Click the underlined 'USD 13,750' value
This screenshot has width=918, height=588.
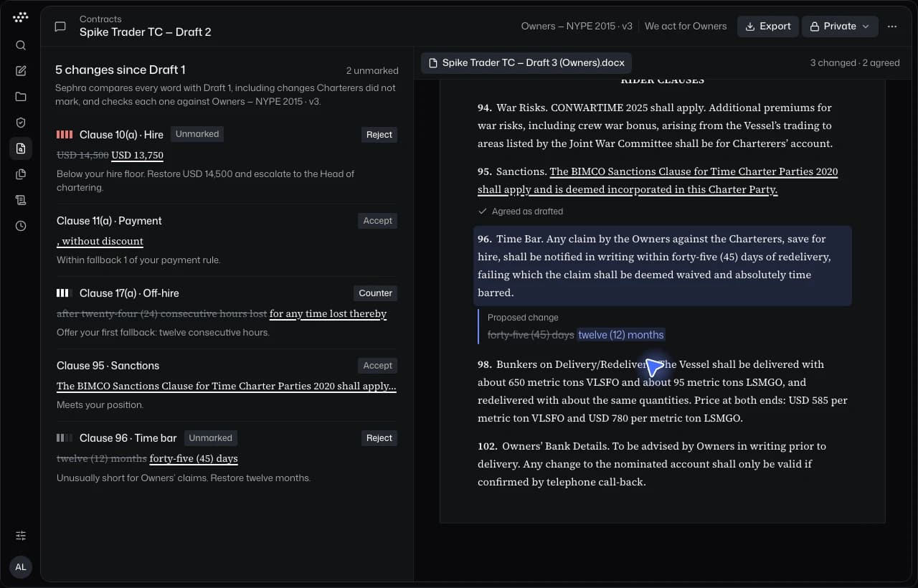[x=138, y=155]
